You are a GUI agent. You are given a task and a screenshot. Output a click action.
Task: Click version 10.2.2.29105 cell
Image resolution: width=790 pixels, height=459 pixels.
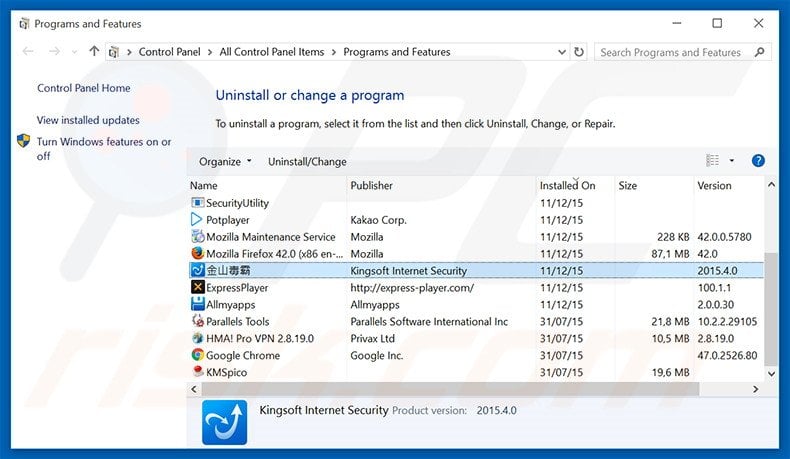pos(727,321)
